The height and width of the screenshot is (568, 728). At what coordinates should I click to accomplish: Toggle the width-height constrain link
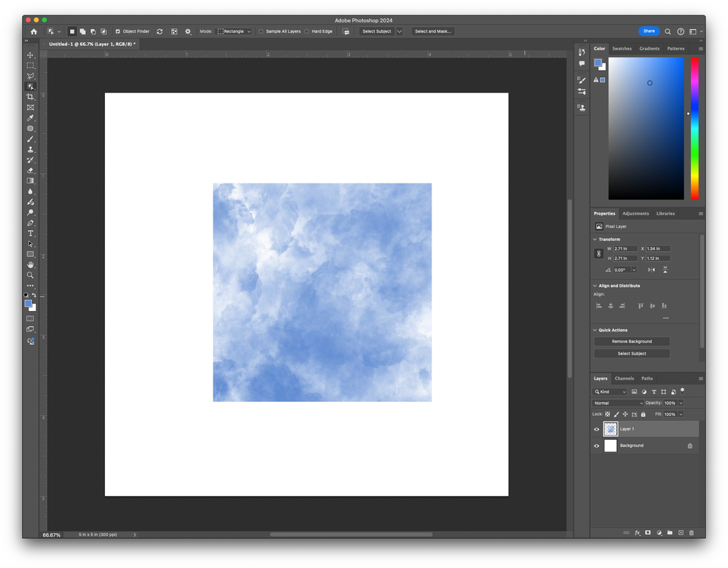pyautogui.click(x=598, y=253)
